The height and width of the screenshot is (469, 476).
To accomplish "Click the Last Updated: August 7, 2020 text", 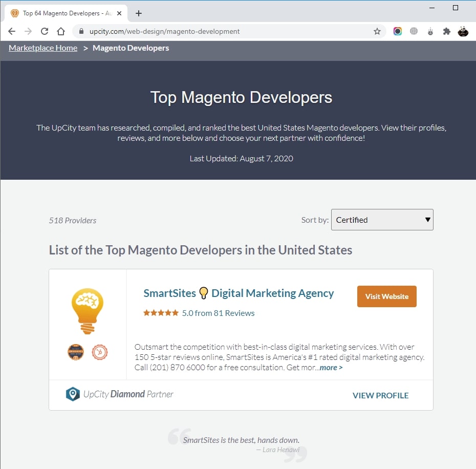I will (242, 159).
